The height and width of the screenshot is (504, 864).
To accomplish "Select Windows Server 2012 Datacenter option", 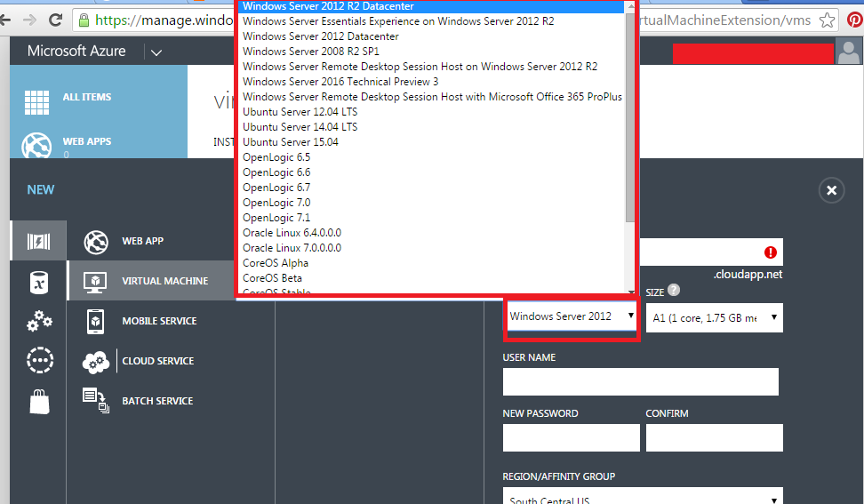I will (433, 36).
